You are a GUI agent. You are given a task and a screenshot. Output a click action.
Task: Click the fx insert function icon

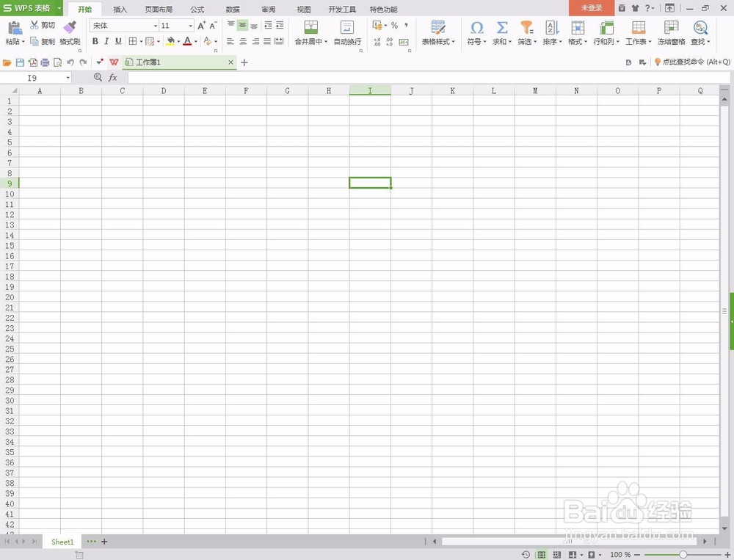pos(112,78)
